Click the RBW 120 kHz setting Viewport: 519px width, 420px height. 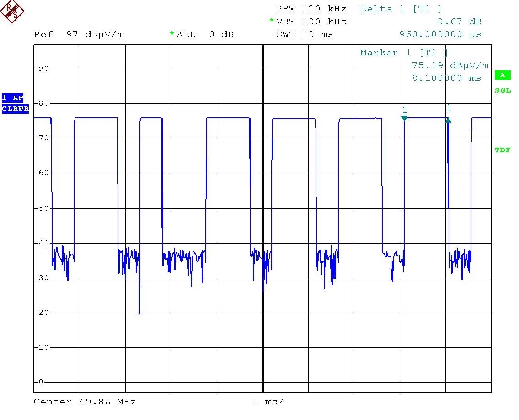[311, 9]
